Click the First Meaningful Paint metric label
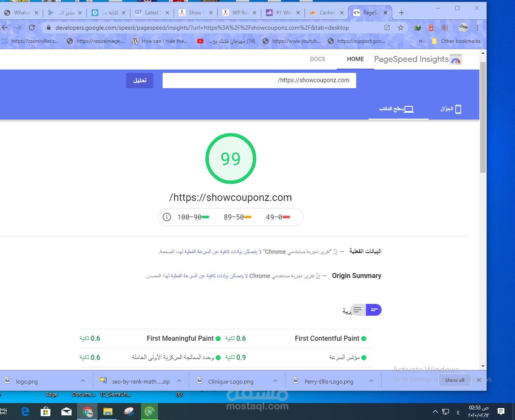515x420 pixels. 180,338
